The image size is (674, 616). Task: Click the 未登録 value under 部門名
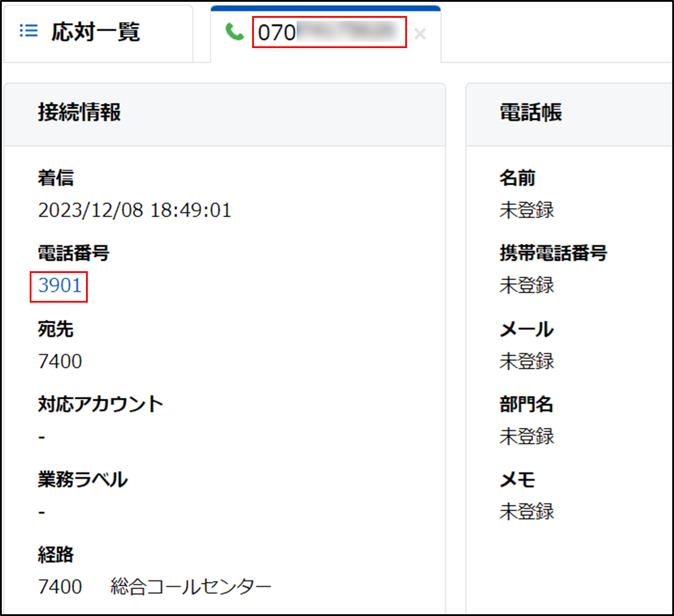click(527, 436)
